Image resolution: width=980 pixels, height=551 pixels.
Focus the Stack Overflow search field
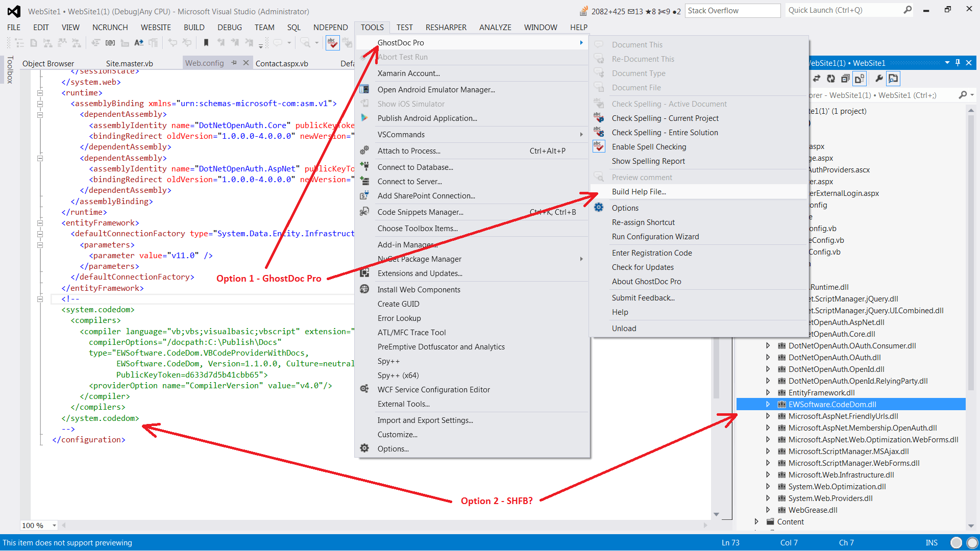(x=732, y=11)
